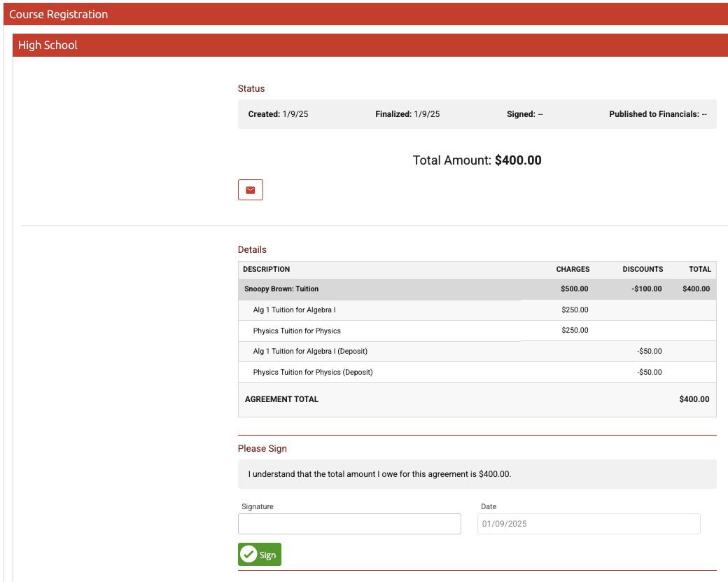Click the Signed status entry
The image size is (728, 582).
[524, 114]
